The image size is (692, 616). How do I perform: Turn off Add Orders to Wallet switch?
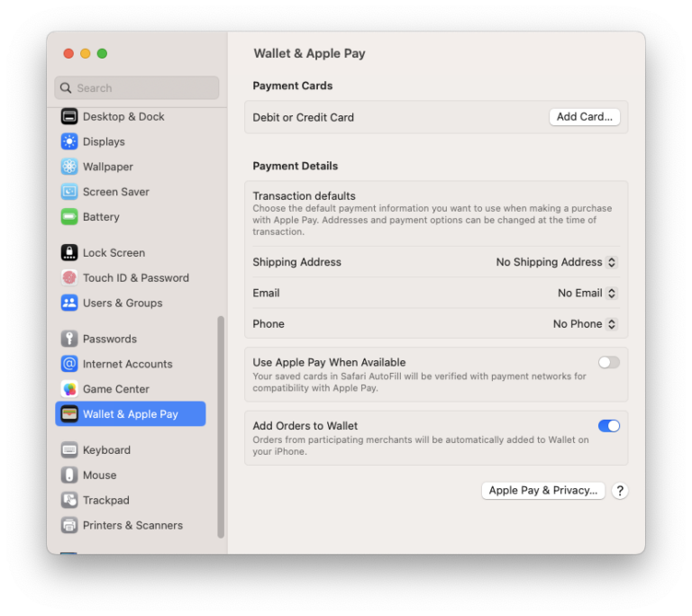(608, 426)
